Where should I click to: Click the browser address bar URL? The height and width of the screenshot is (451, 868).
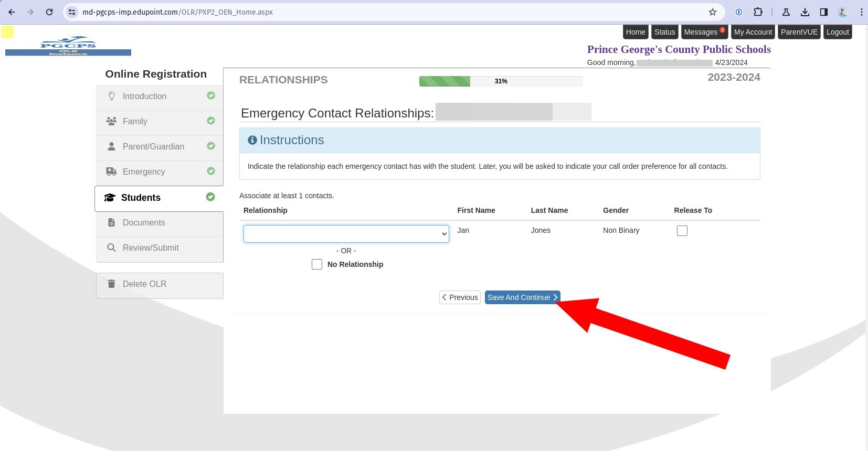click(x=177, y=12)
